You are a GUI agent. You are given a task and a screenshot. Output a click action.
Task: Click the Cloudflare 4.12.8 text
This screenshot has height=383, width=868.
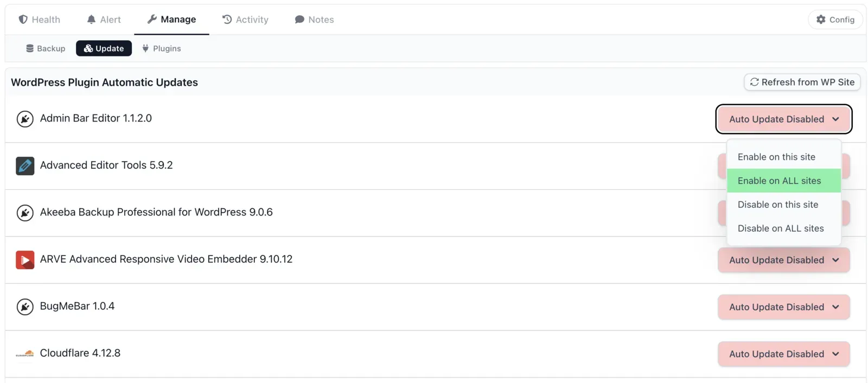[x=80, y=353]
